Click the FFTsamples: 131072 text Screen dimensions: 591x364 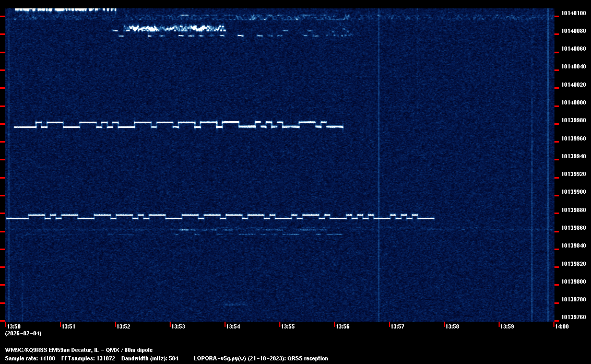(88, 358)
